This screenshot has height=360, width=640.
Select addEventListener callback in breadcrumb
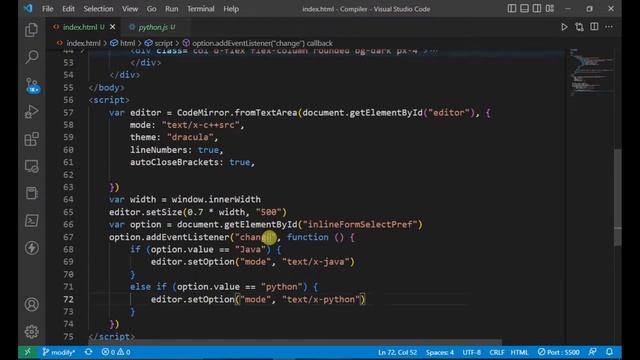(262, 43)
